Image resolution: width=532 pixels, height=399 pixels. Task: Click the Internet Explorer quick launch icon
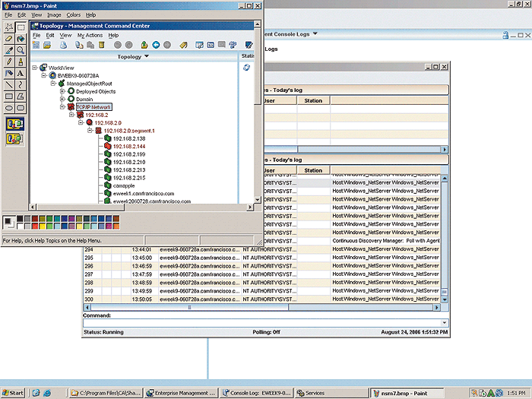(x=47, y=393)
